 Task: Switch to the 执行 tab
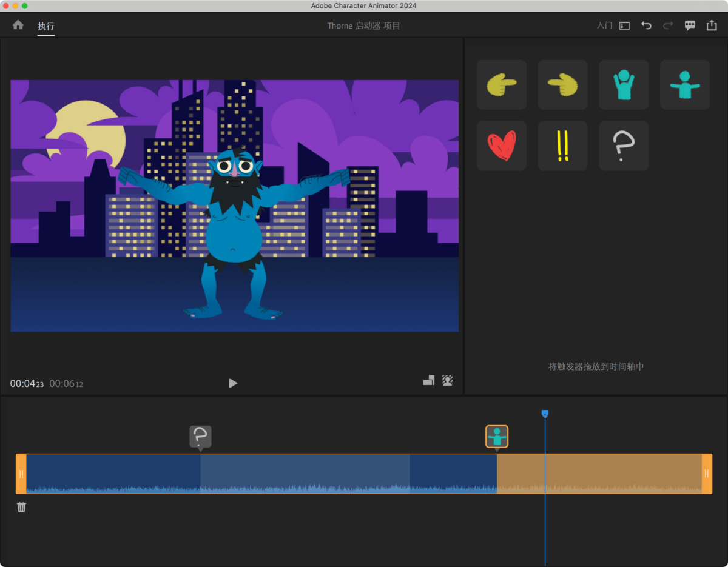coord(46,26)
